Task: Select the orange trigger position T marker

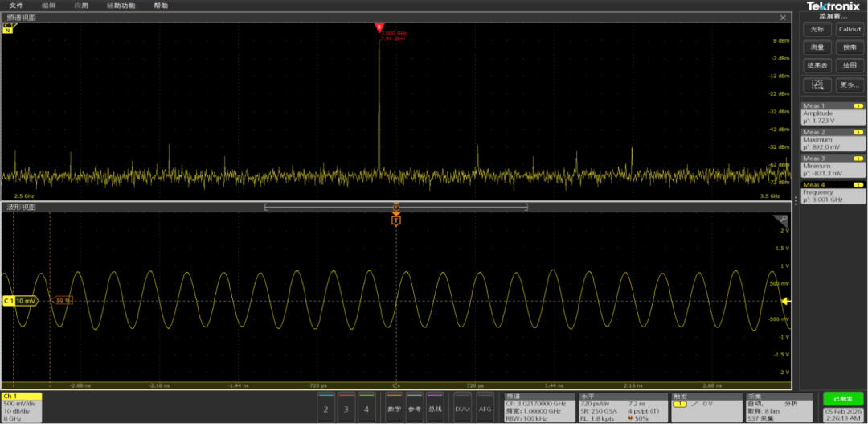Action: tap(395, 220)
